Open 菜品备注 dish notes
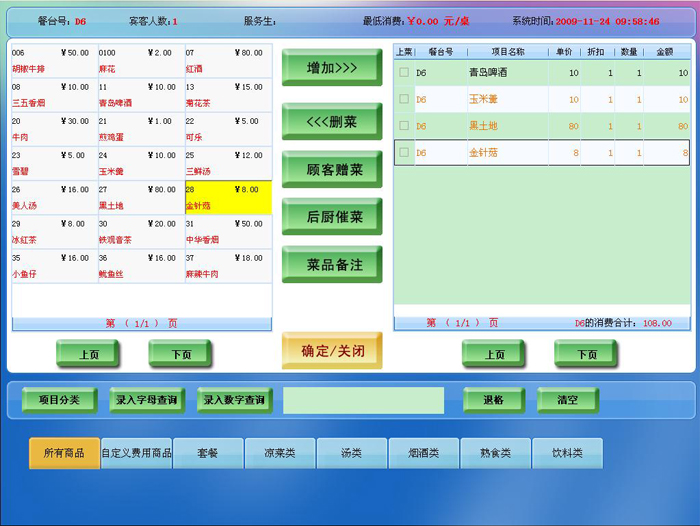Viewport: 700px width, 526px height. pos(331,265)
